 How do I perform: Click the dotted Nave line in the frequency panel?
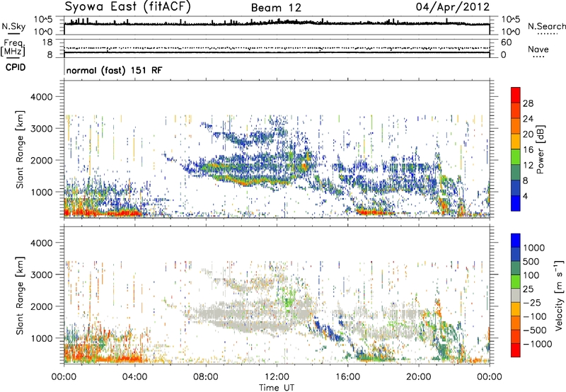277,47
